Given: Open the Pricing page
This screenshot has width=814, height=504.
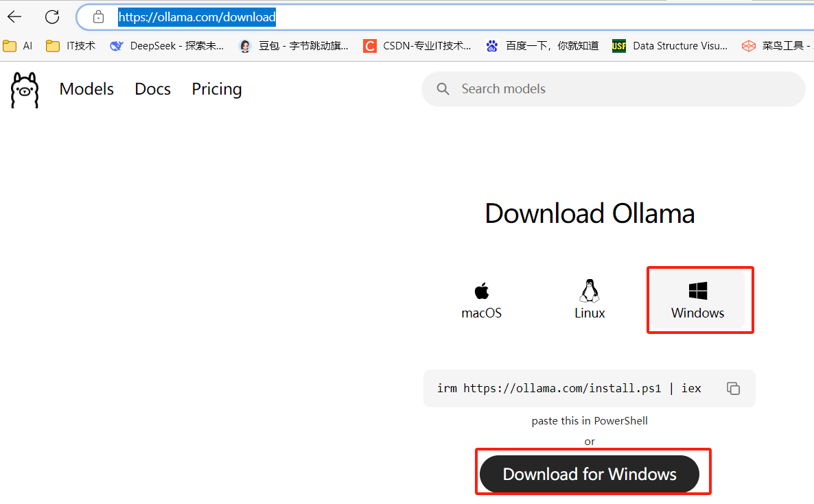Looking at the screenshot, I should (216, 89).
